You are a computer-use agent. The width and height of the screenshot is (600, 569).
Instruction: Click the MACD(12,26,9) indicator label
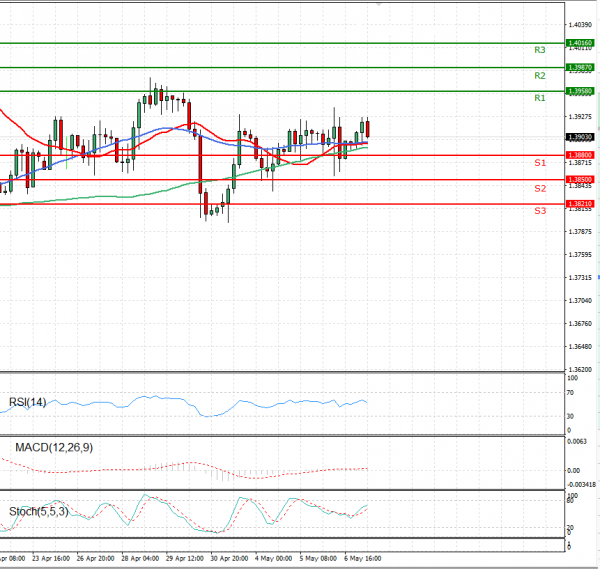tap(54, 447)
